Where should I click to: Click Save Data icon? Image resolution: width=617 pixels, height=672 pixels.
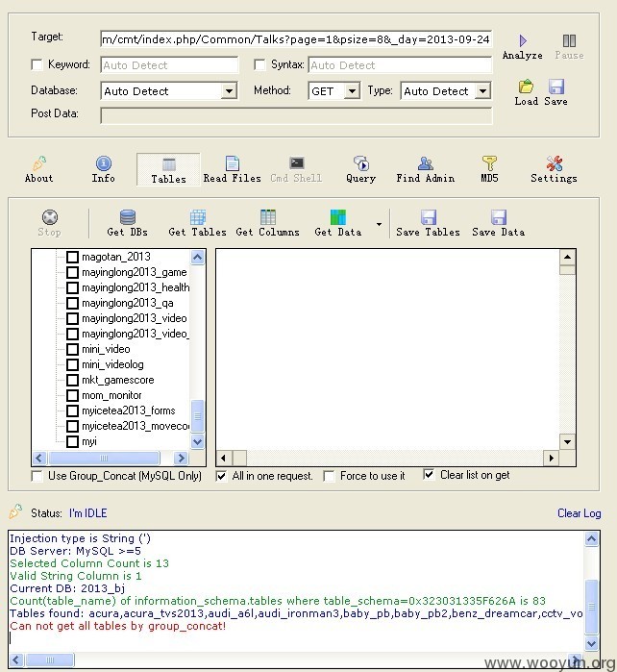[x=499, y=217]
